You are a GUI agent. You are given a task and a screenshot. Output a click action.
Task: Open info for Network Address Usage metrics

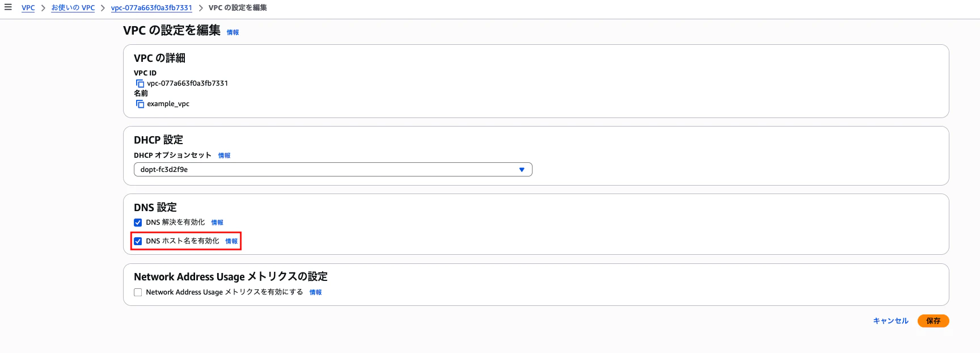(x=315, y=292)
